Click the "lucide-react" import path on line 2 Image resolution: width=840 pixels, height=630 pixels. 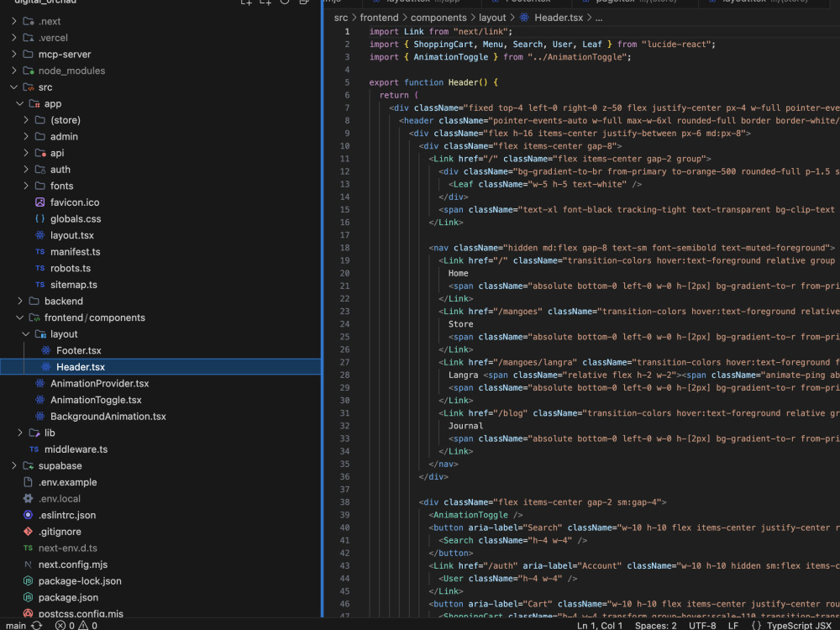pos(675,45)
